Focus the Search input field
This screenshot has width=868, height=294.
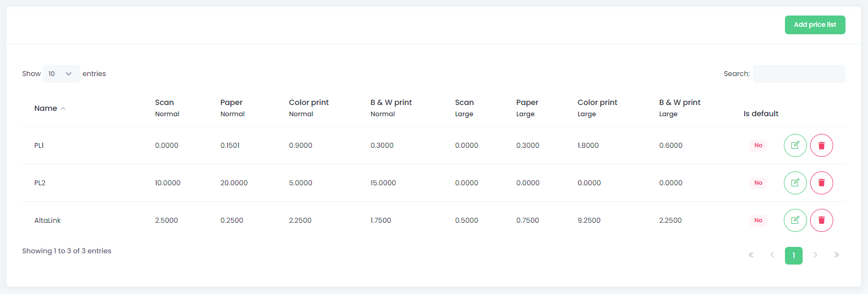point(799,74)
